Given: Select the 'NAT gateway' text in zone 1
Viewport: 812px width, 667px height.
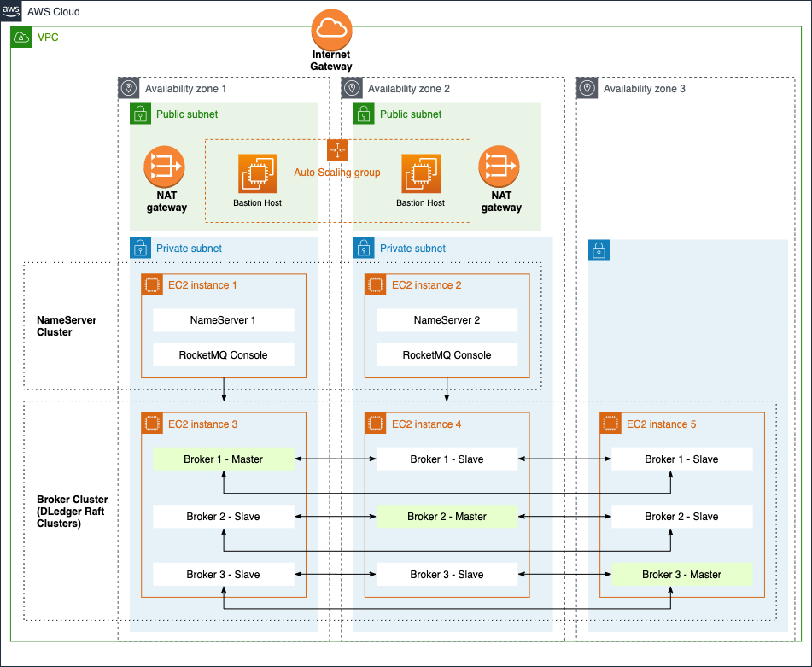Looking at the screenshot, I should [x=166, y=202].
